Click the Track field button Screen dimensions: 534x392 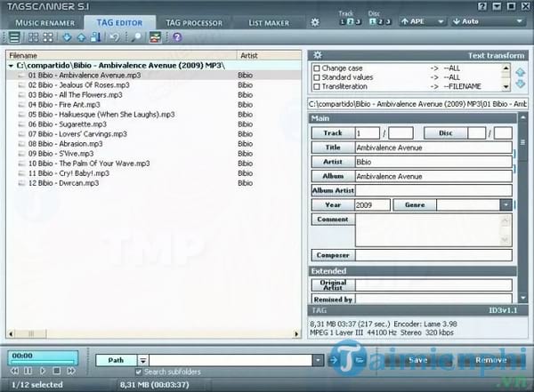point(333,133)
